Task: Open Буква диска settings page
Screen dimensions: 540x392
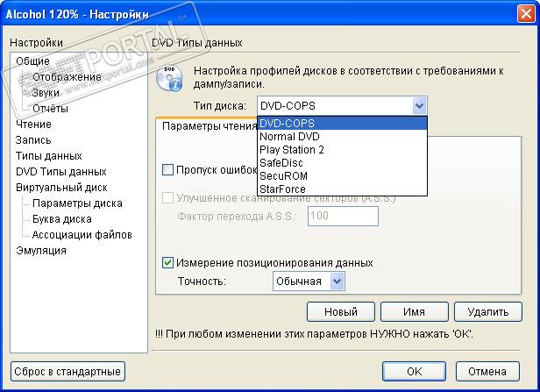Action: point(62,219)
